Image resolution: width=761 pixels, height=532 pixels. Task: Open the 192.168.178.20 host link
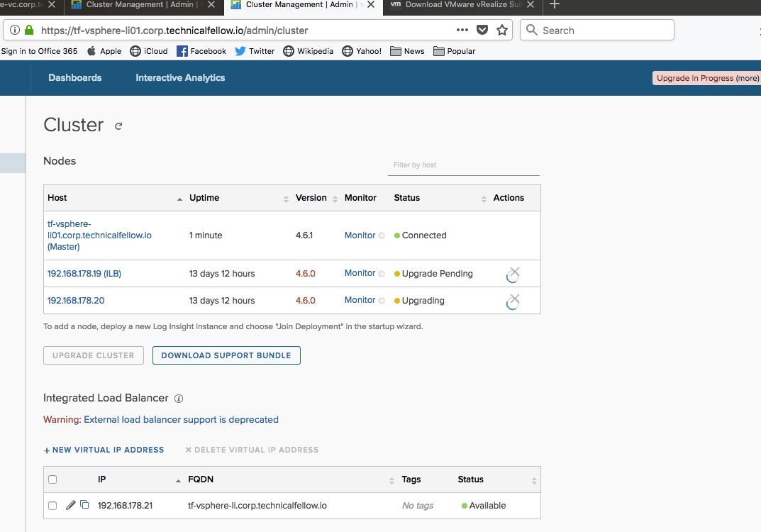pos(76,301)
